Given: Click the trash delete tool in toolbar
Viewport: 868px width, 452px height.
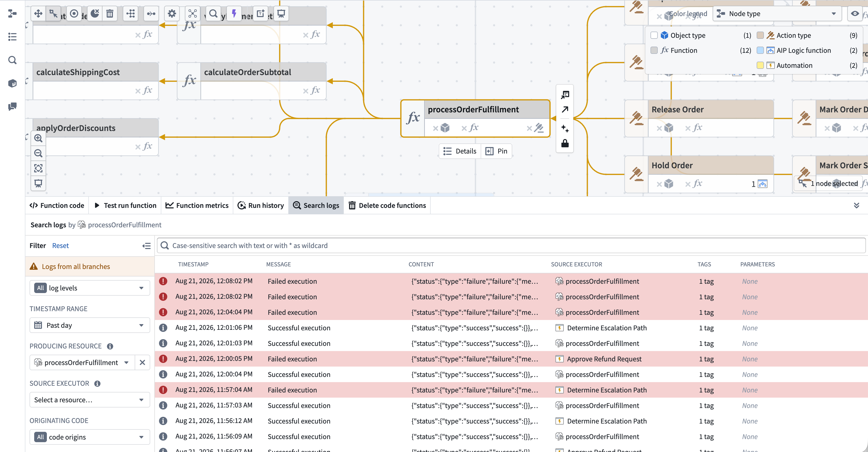Looking at the screenshot, I should pos(110,14).
